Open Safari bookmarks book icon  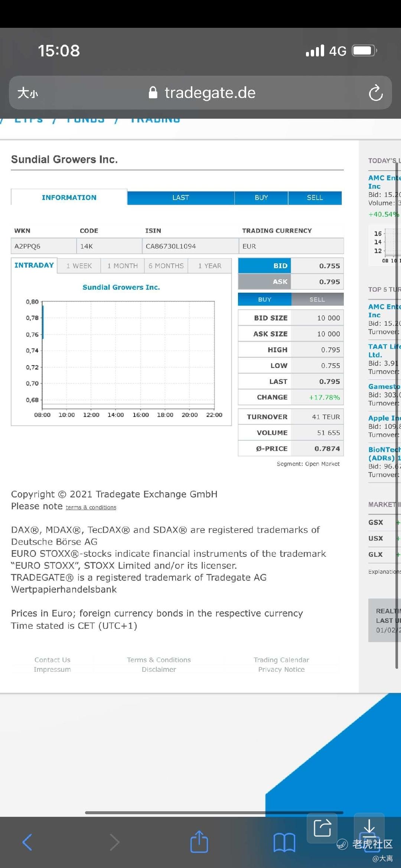(x=284, y=842)
